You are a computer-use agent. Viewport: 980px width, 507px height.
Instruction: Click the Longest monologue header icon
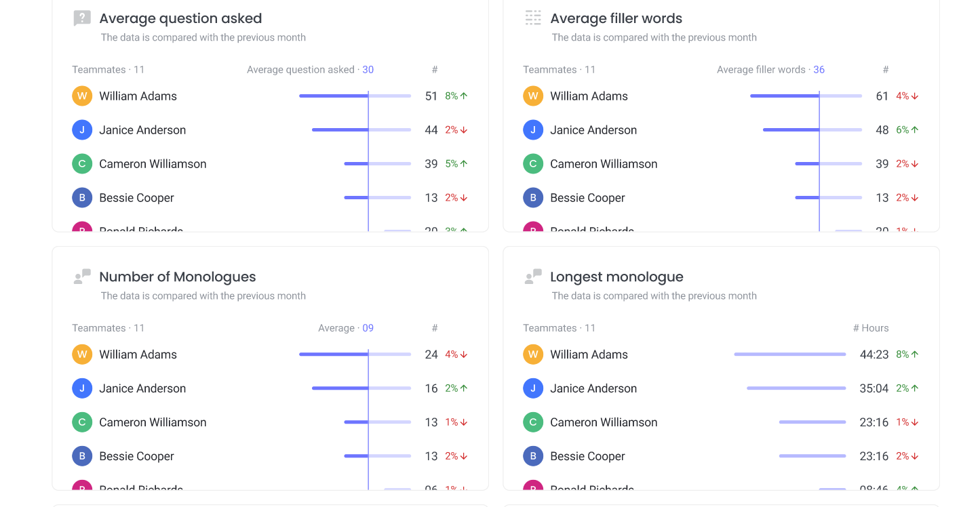(x=533, y=276)
